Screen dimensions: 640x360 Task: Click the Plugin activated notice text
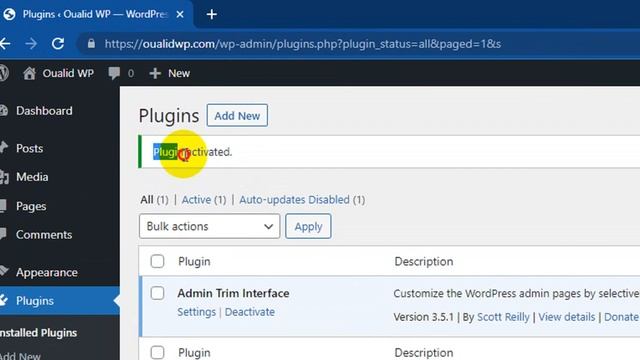[193, 152]
